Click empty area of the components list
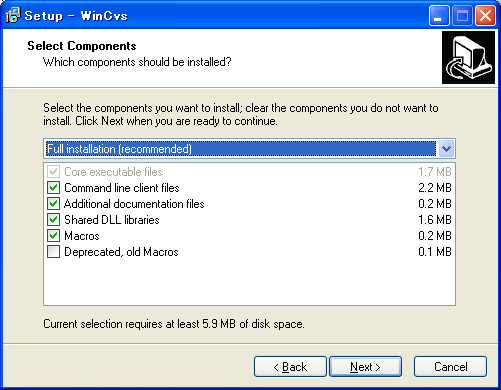Image resolution: width=501 pixels, height=390 pixels. (x=249, y=282)
